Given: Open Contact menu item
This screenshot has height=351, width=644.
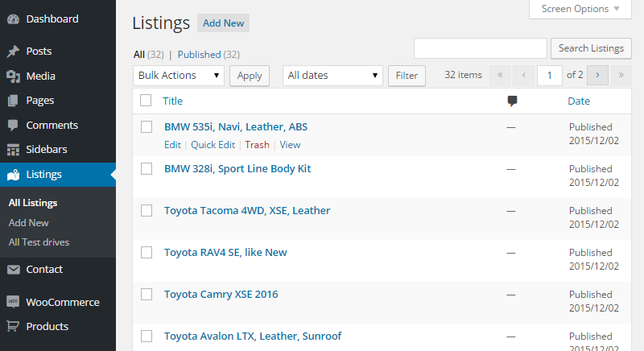Looking at the screenshot, I should [44, 270].
